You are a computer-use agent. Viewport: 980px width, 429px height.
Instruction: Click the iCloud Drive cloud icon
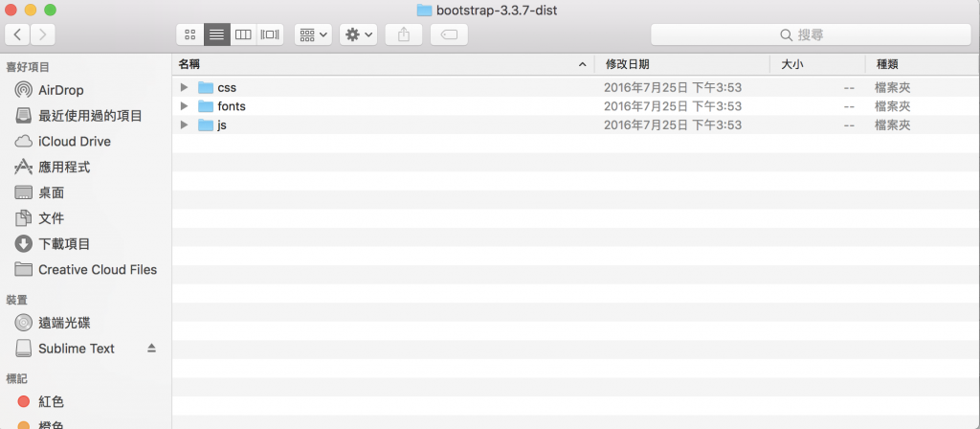[x=23, y=142]
